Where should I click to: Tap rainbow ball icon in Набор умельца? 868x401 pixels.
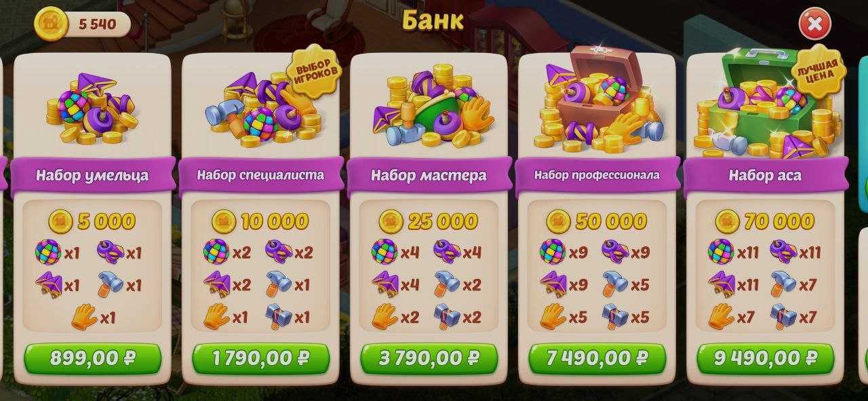tap(48, 253)
